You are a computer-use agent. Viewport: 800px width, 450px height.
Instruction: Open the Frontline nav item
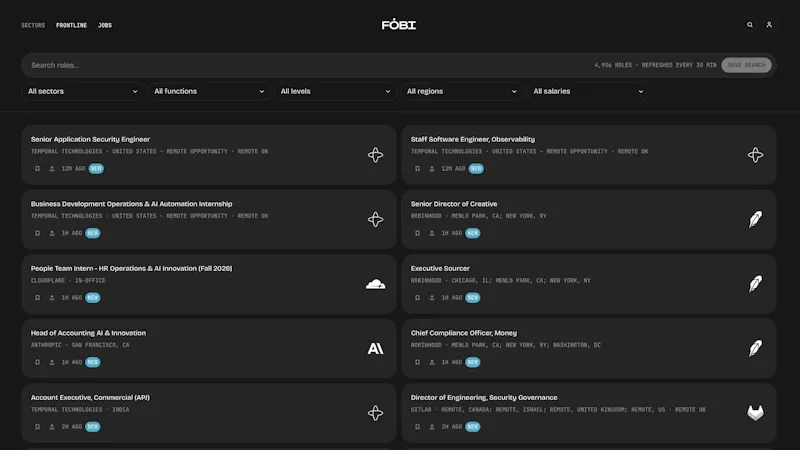point(71,25)
